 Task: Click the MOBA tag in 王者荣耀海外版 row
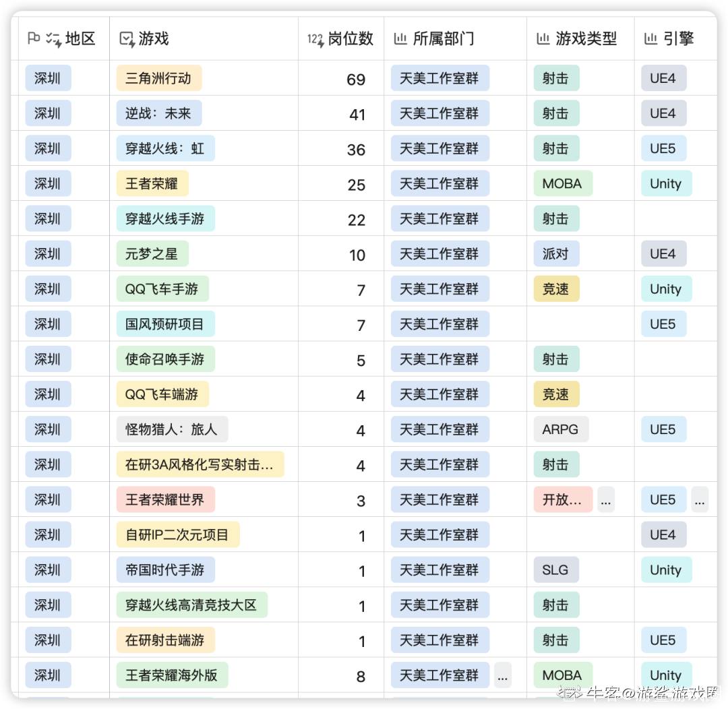(562, 675)
